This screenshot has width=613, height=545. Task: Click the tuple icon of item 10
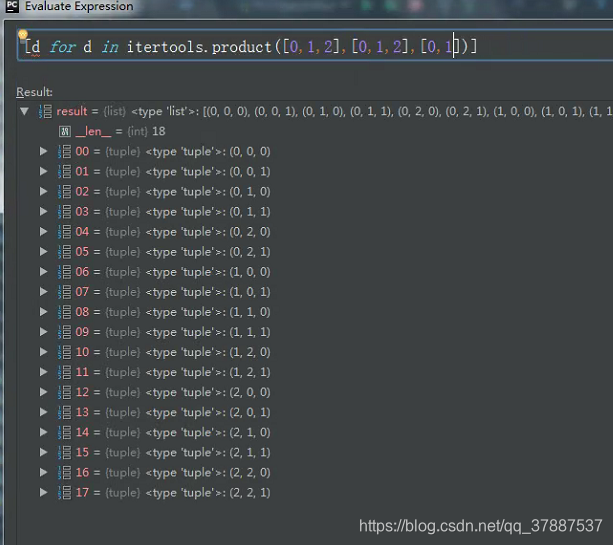[65, 352]
